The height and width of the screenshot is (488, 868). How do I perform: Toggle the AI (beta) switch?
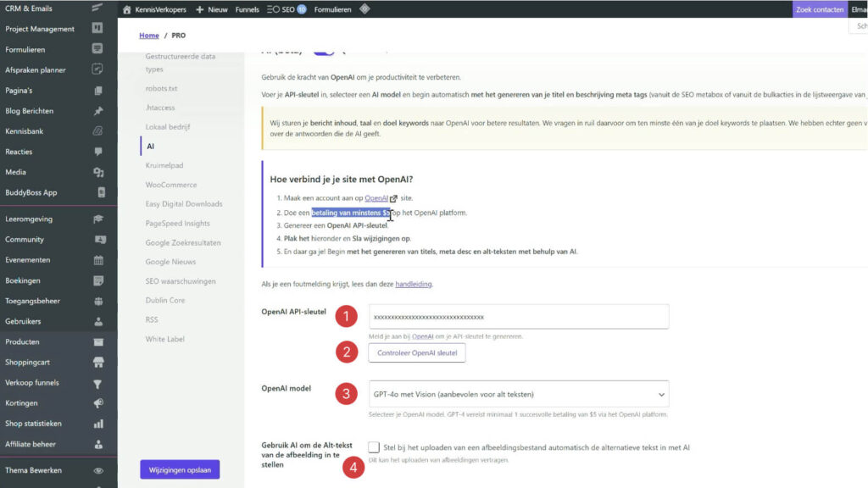pyautogui.click(x=324, y=52)
